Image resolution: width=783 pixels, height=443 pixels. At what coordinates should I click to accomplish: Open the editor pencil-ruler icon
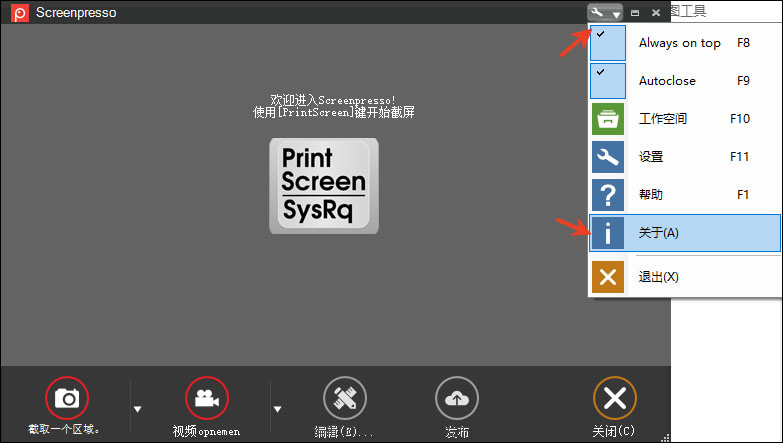(345, 398)
